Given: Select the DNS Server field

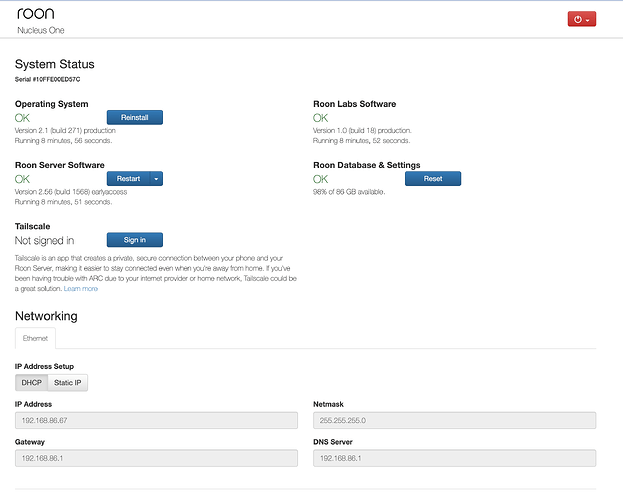Looking at the screenshot, I should (x=454, y=458).
